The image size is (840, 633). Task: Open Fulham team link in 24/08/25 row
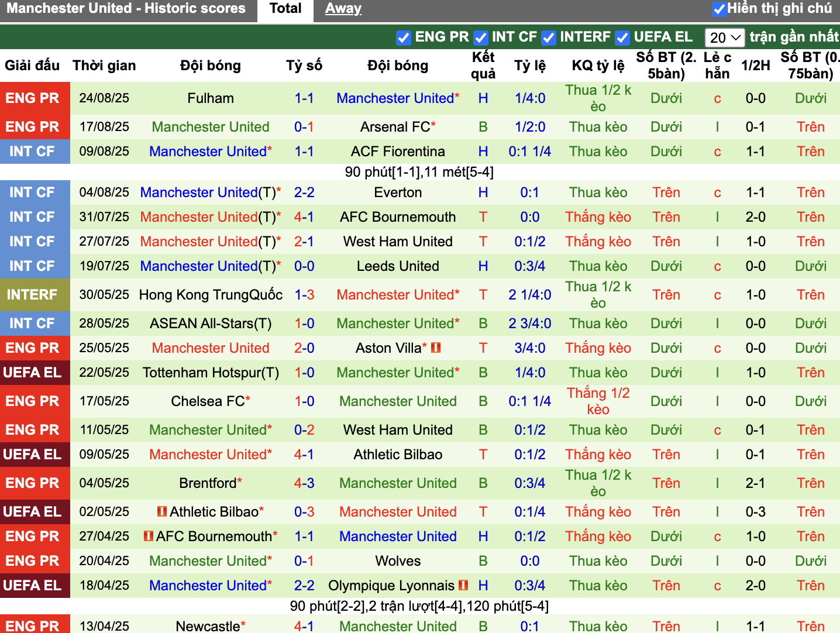tap(211, 98)
